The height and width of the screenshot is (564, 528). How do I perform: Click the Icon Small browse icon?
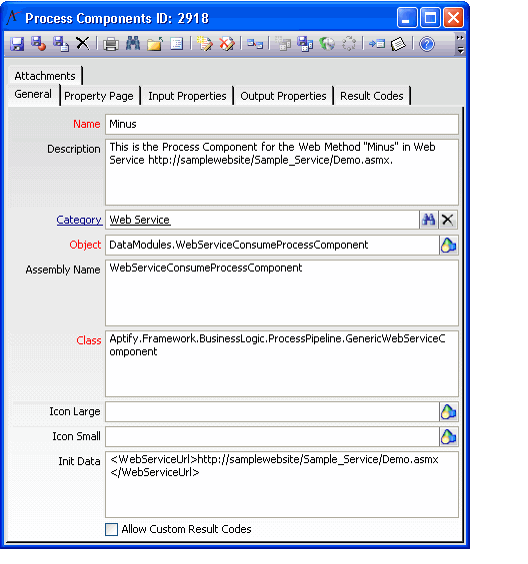point(449,437)
